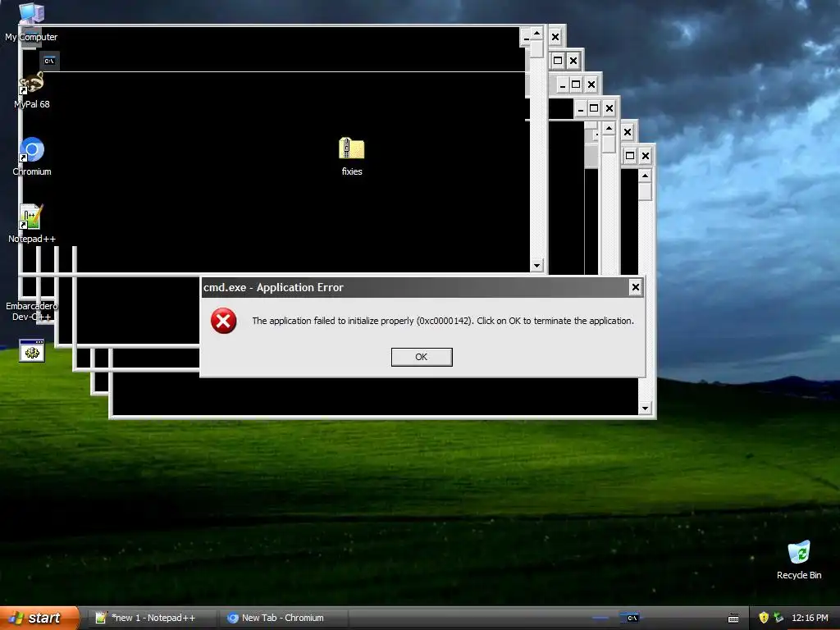840x630 pixels.
Task: Click the 'application failed to initialize properly' message
Action: (x=442, y=321)
